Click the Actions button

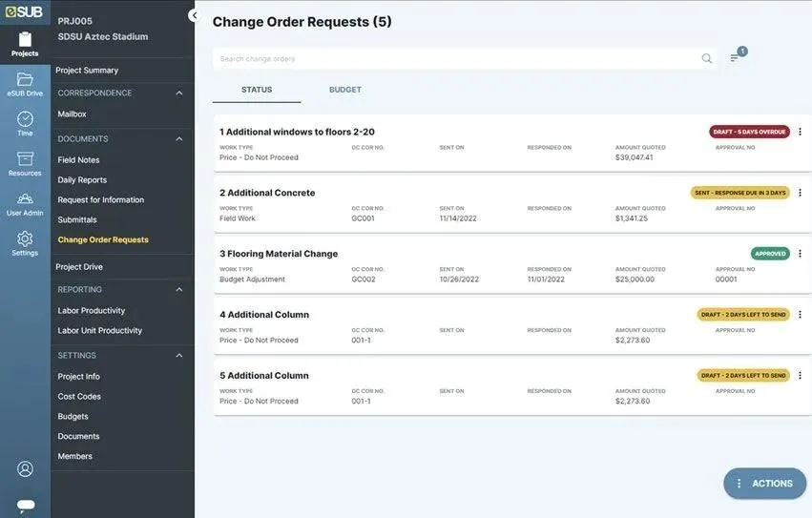tap(765, 484)
